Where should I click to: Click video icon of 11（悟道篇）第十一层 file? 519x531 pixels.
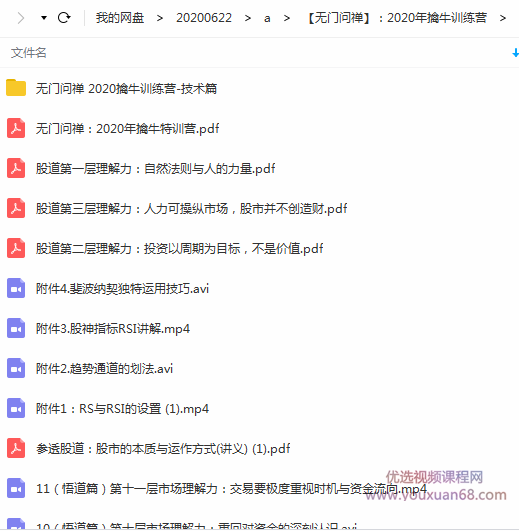coord(16,488)
